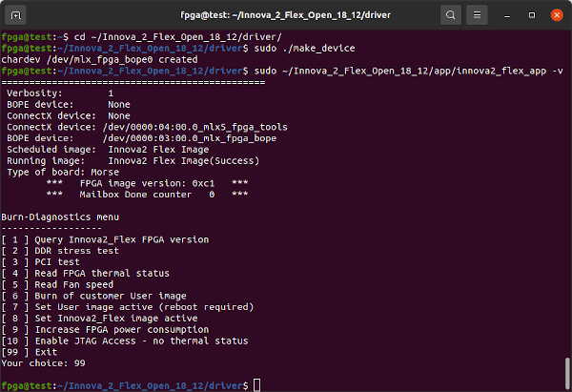Screen dimensions: 572x392
Task: Click the cursor at the last prompt
Action: click(x=257, y=385)
